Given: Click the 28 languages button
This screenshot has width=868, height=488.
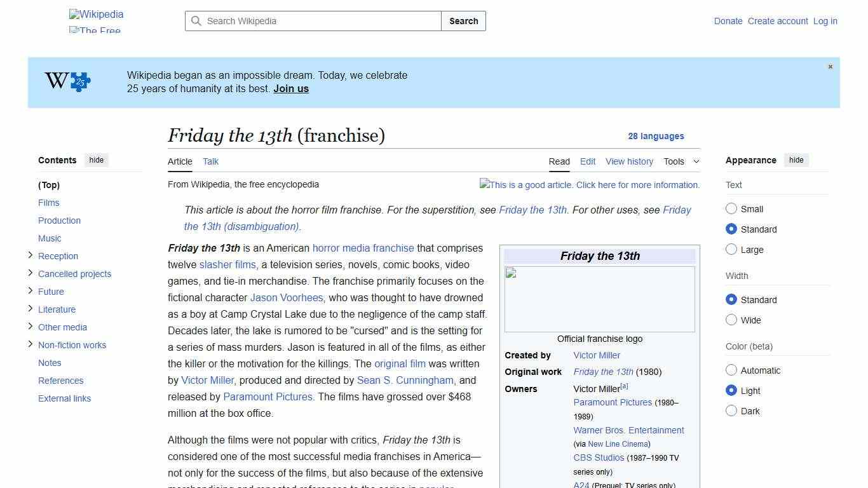Looking at the screenshot, I should click(x=656, y=136).
